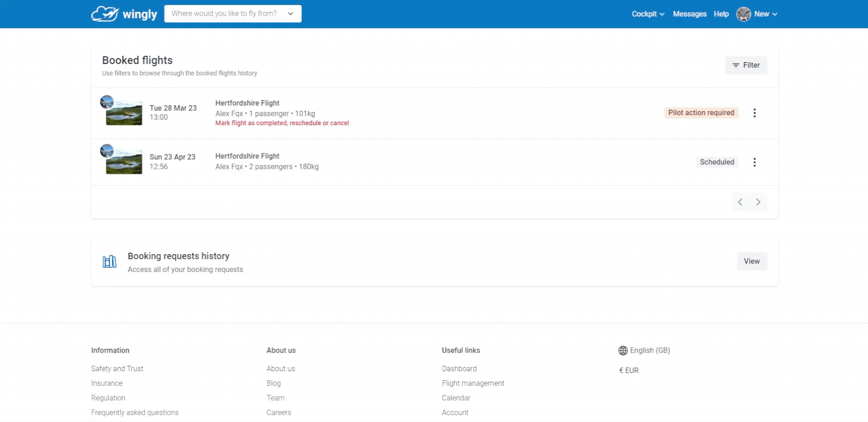Viewport: 868px width, 422px height.
Task: Go to the next page of booked flights
Action: [x=758, y=202]
